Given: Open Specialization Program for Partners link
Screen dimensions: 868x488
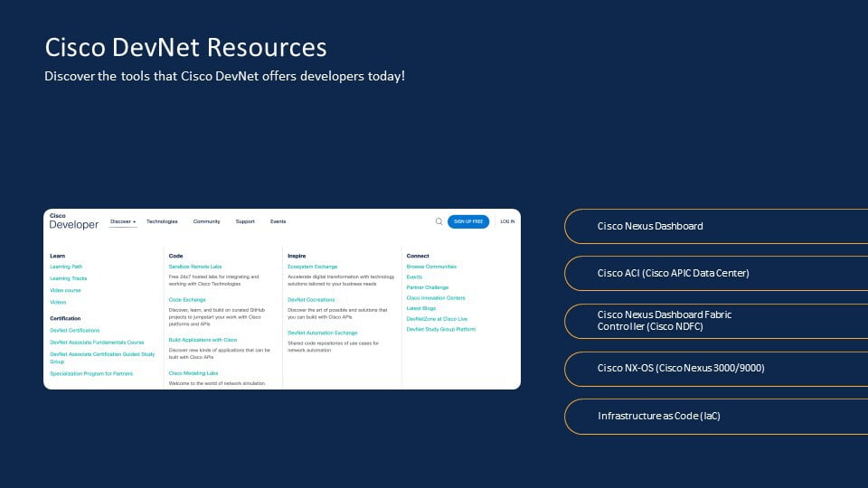Looking at the screenshot, I should (91, 373).
